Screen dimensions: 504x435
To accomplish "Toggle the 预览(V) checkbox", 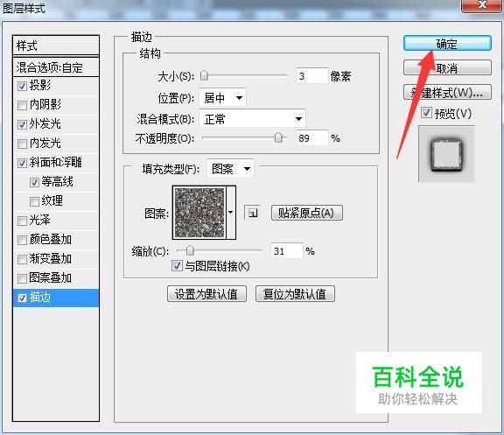I will pos(426,113).
